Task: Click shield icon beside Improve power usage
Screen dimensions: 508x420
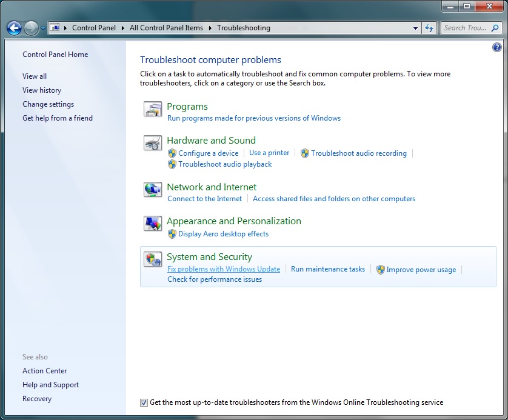Action: (x=380, y=270)
